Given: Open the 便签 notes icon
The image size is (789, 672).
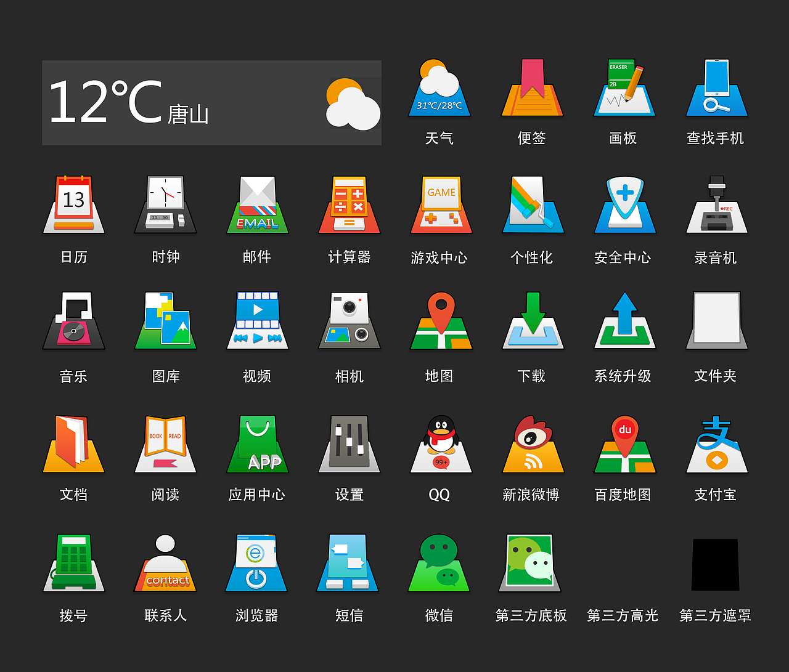Looking at the screenshot, I should coord(532,87).
